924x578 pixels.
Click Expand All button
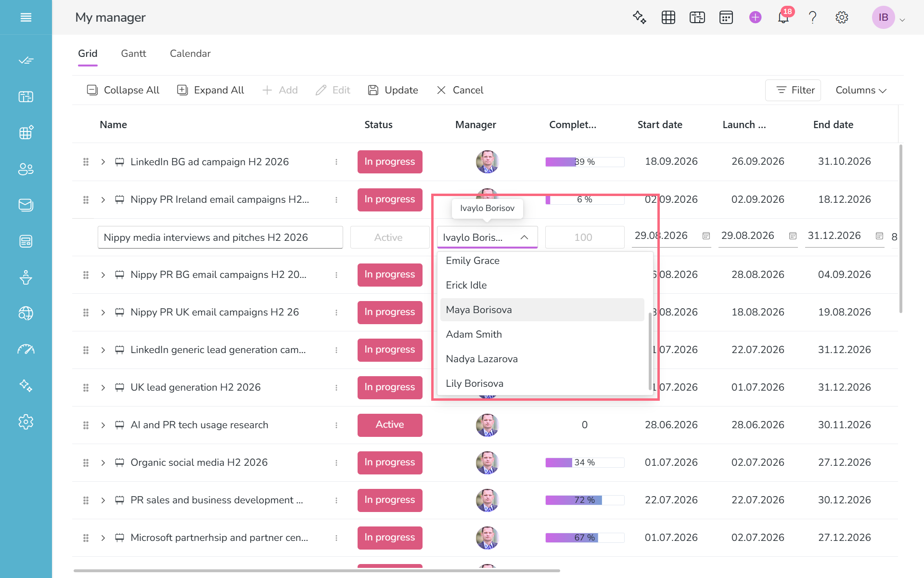pos(210,90)
